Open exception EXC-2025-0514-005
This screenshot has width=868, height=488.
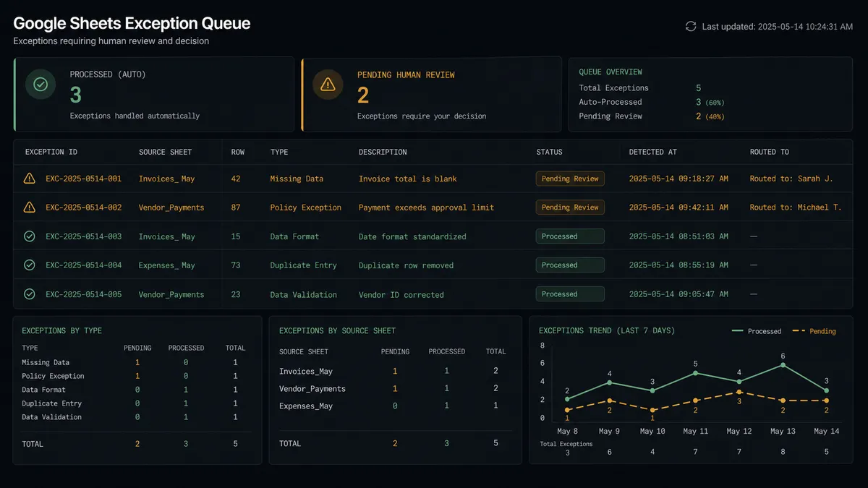pyautogui.click(x=83, y=294)
